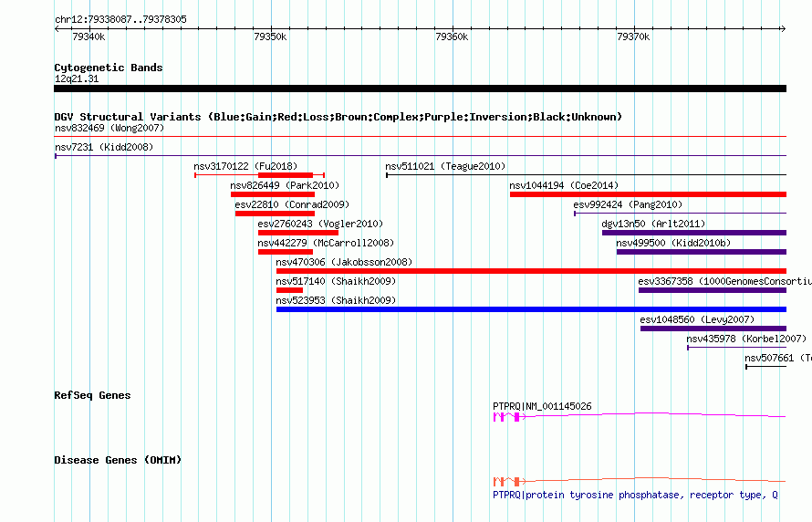
Task: Open nsv826449 (Park2010) variant details
Action: [285, 185]
